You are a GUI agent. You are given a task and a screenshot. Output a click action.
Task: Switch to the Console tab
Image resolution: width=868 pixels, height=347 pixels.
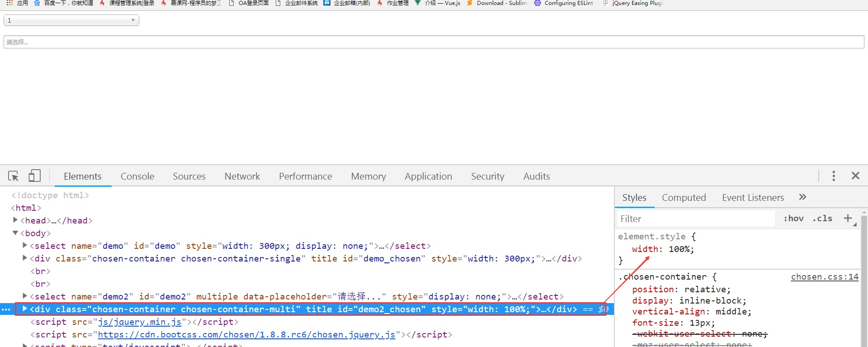[137, 176]
